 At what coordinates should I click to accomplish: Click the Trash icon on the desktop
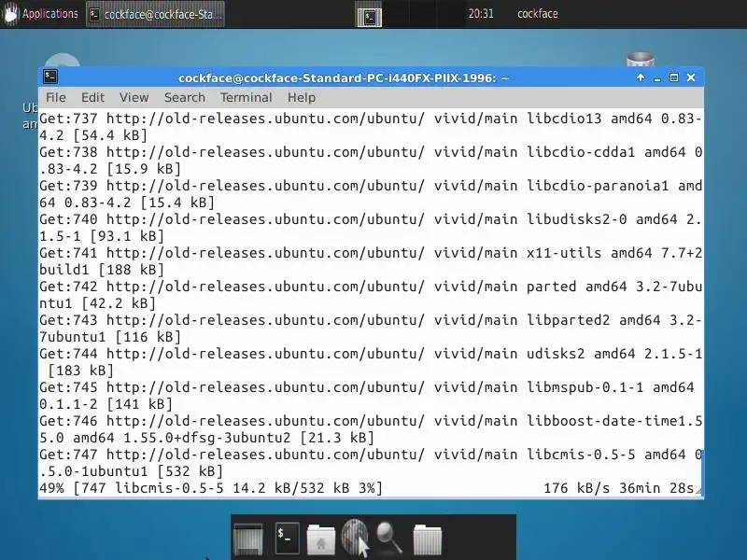click(x=641, y=60)
